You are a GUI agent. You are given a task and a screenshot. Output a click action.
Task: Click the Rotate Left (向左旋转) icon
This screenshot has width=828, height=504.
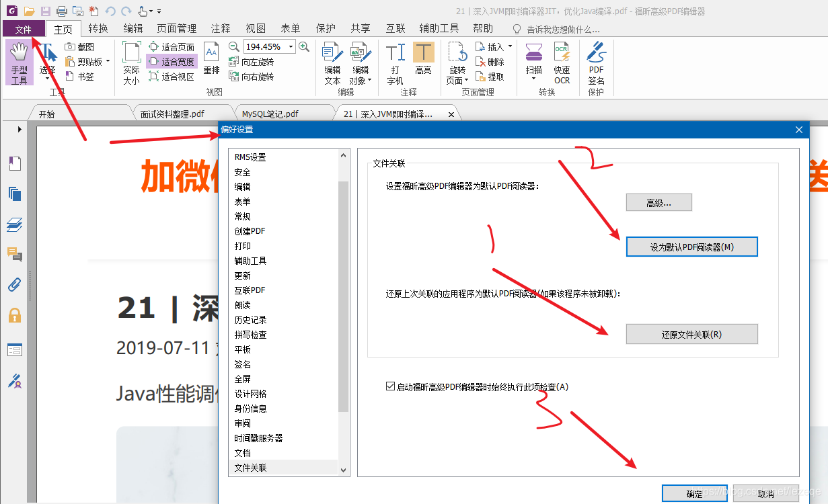pyautogui.click(x=232, y=62)
